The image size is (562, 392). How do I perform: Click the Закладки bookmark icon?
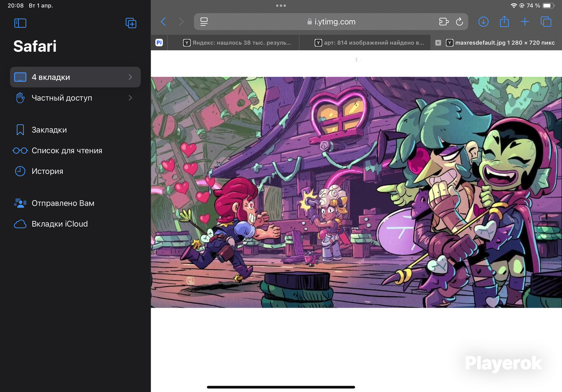point(20,130)
